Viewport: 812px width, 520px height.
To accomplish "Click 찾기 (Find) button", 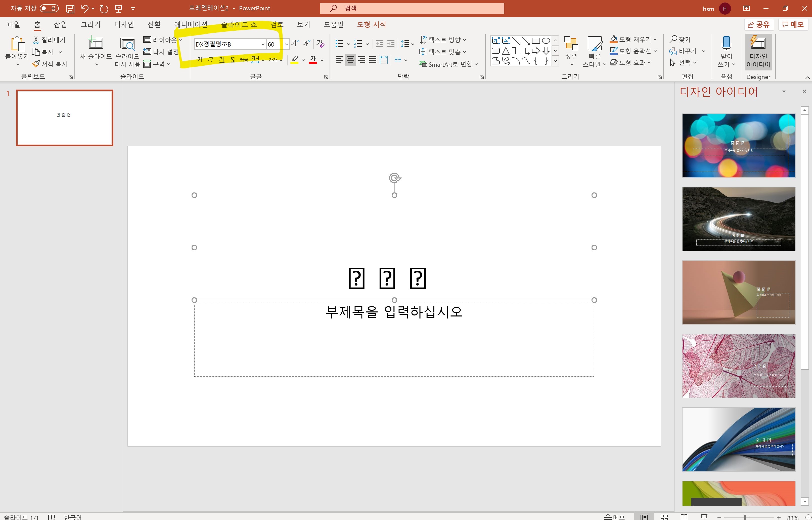I will point(680,39).
